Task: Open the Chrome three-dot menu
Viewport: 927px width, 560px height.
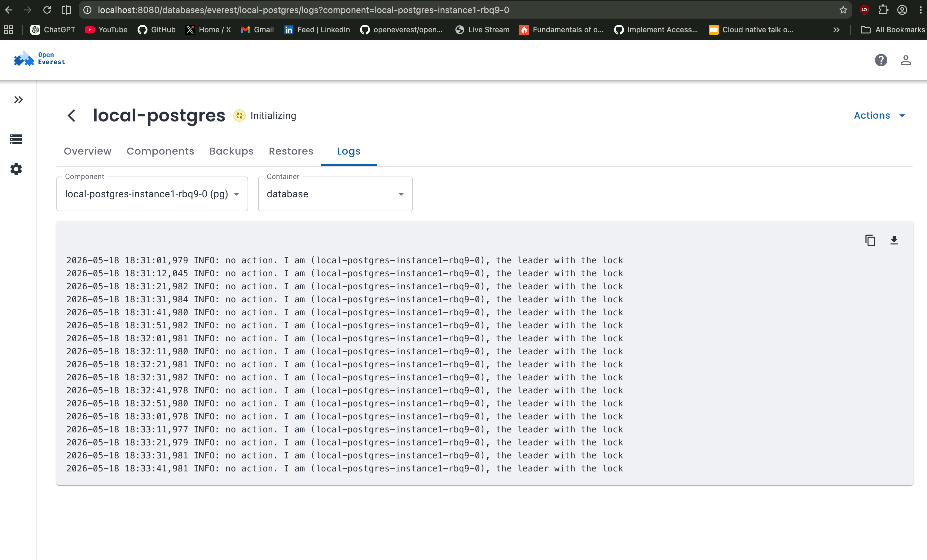Action: coord(920,10)
